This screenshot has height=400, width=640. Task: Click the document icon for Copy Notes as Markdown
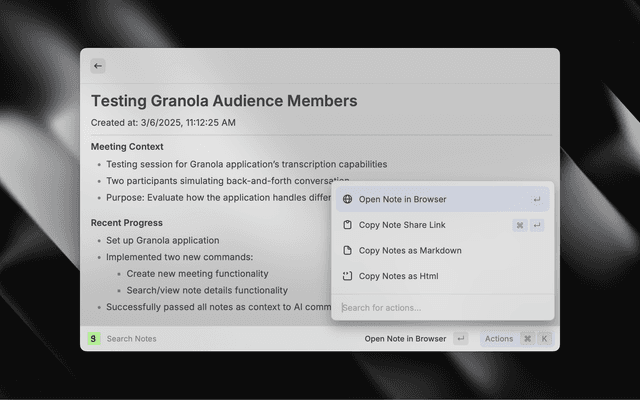347,251
